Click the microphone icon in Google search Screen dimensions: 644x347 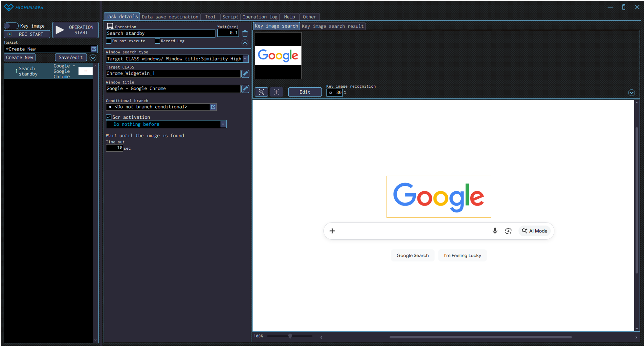[x=495, y=231]
